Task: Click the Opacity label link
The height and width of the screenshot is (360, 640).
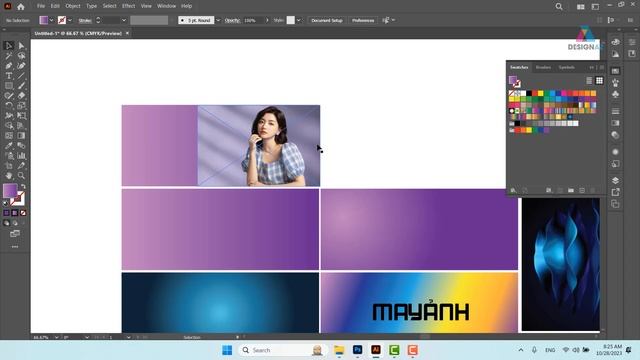Action: (232, 20)
